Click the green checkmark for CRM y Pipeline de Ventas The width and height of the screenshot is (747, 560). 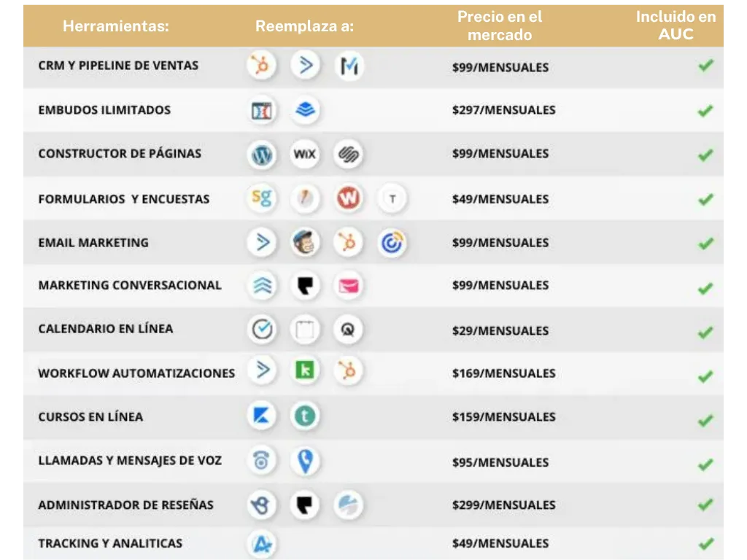(705, 66)
